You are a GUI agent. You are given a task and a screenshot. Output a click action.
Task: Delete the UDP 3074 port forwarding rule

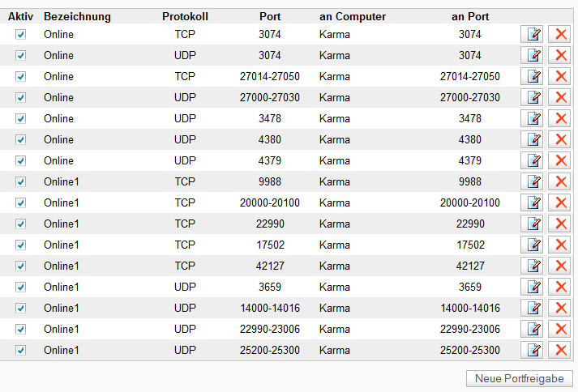coord(559,55)
